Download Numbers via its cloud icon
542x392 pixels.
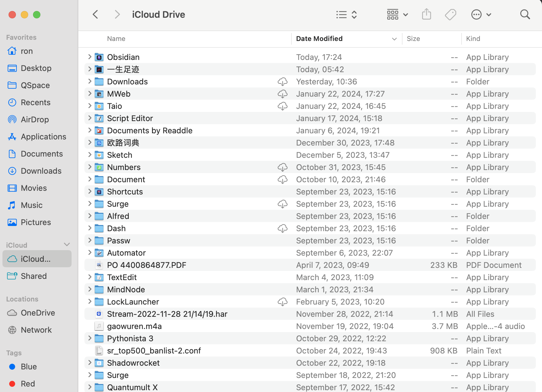click(283, 167)
